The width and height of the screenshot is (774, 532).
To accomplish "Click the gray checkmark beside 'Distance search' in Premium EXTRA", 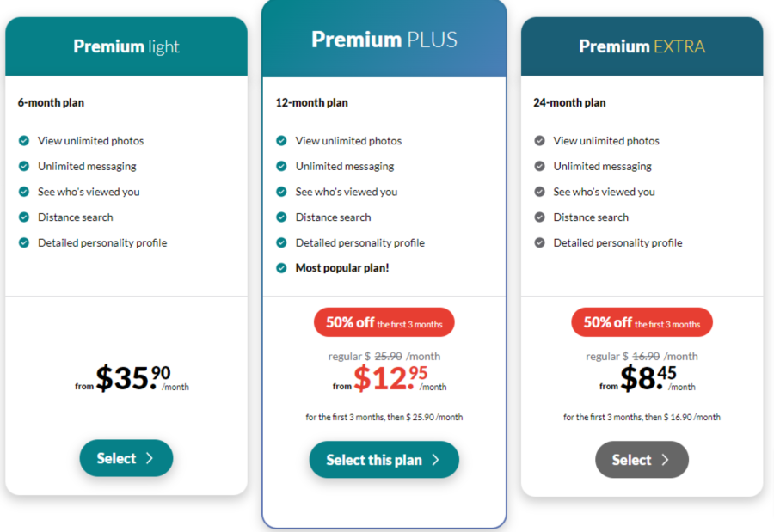I will 539,217.
